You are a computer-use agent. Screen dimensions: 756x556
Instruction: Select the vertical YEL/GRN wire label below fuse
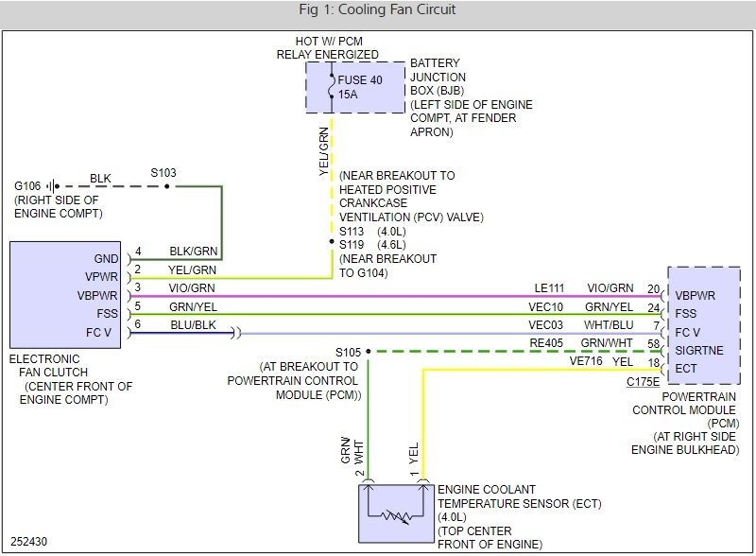click(324, 151)
